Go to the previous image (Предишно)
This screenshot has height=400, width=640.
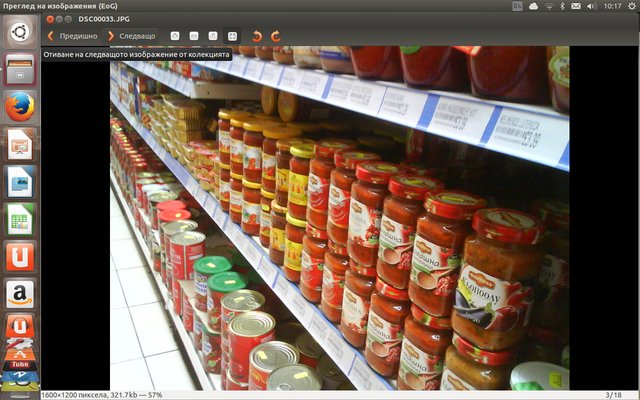click(72, 36)
